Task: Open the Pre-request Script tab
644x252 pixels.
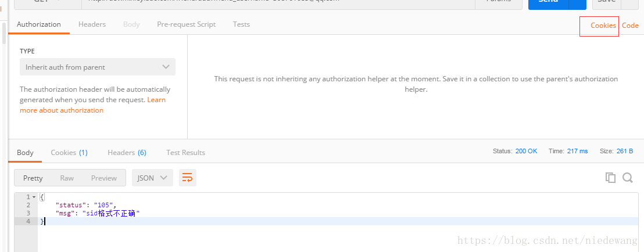Action: (x=186, y=24)
